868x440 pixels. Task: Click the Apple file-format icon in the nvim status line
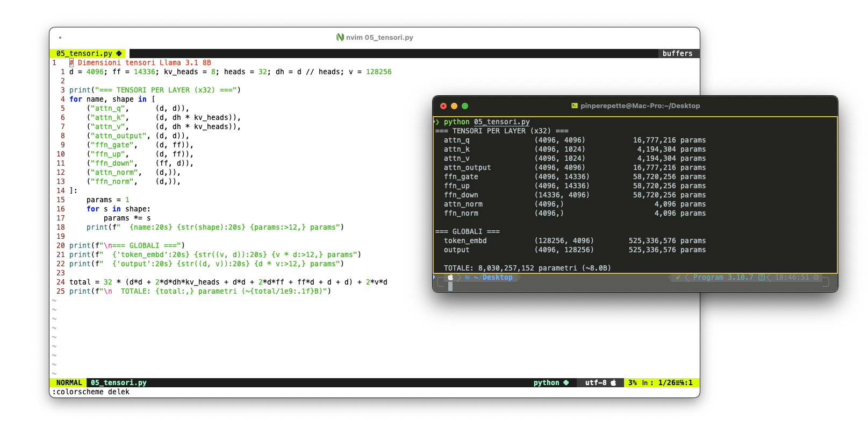613,382
